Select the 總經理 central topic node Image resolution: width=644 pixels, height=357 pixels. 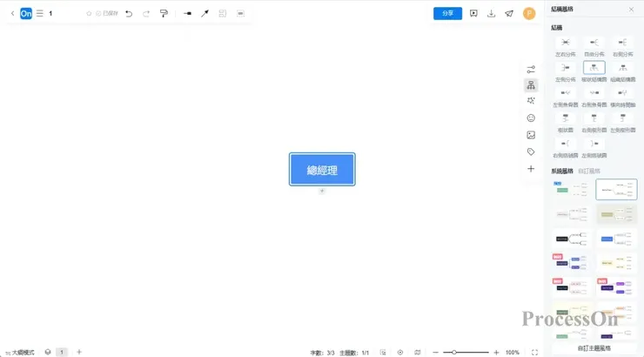click(x=322, y=169)
